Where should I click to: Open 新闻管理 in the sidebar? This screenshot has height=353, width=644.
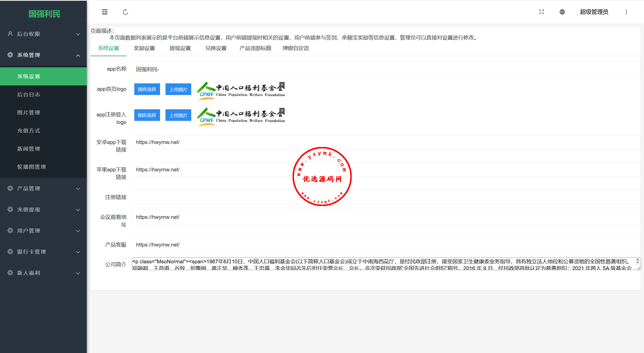43,149
